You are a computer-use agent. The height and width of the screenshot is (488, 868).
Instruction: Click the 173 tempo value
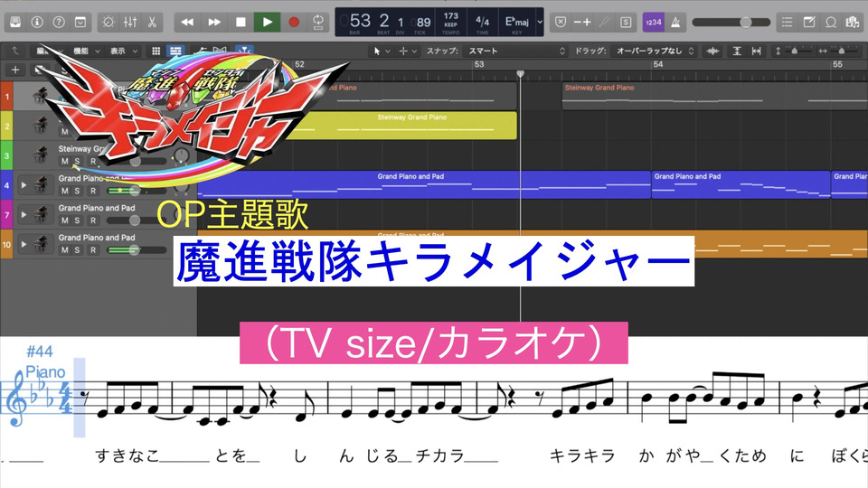click(x=451, y=16)
